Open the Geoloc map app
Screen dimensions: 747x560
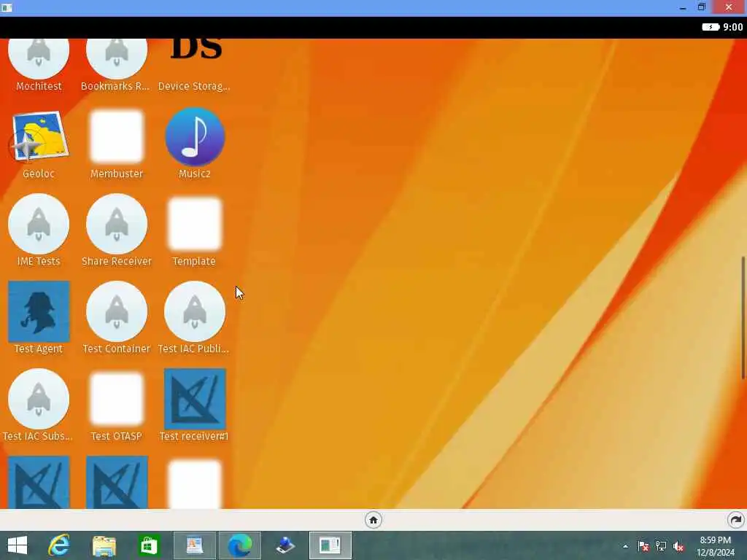point(39,137)
